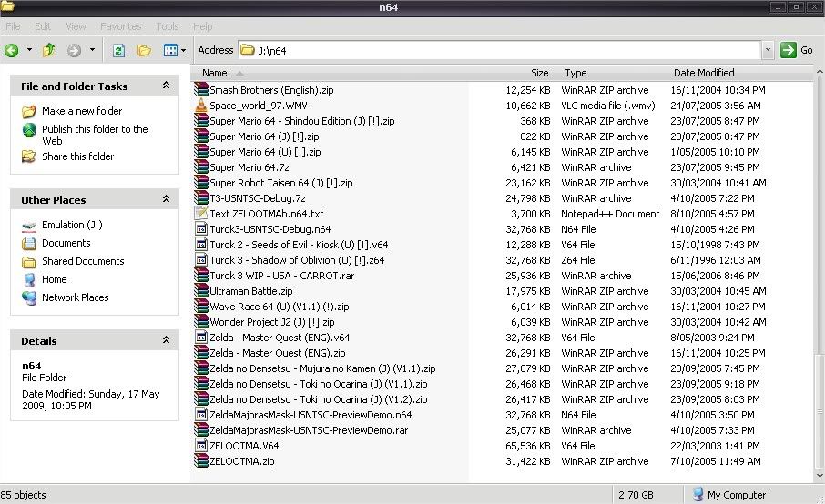The image size is (825, 504).
Task: Select Ultraman Battle.zip archive icon
Action: pos(201,291)
